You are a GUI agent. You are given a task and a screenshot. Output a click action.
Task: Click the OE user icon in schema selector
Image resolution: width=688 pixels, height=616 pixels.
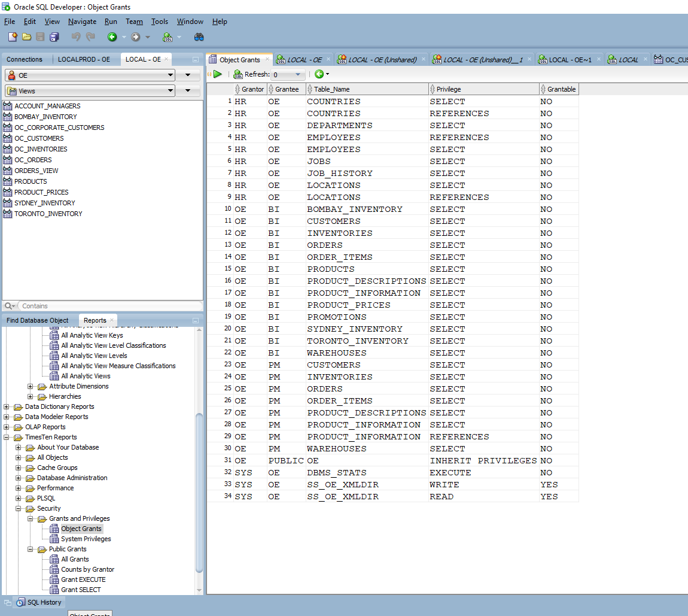coord(12,75)
